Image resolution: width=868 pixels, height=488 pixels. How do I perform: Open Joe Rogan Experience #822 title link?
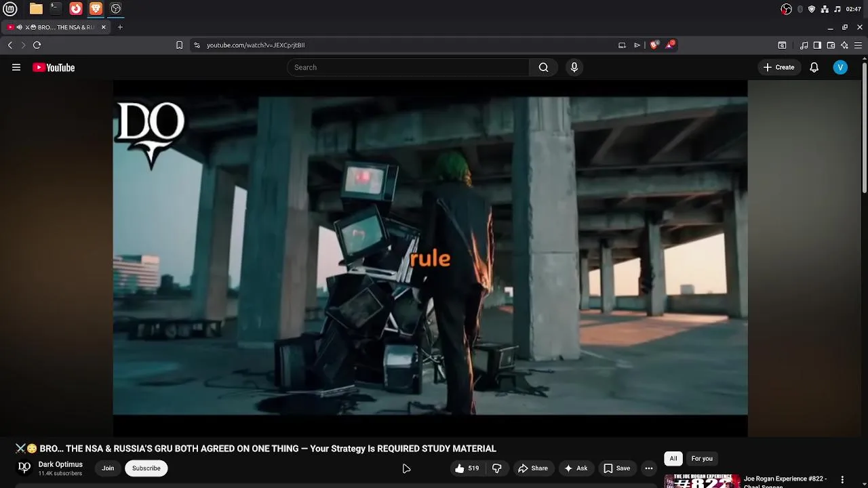pyautogui.click(x=785, y=481)
